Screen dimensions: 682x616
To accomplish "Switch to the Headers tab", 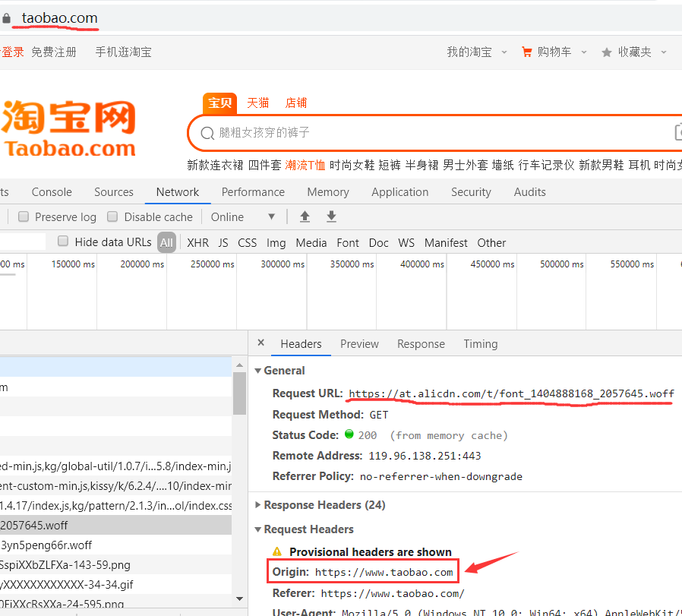I will pos(301,344).
